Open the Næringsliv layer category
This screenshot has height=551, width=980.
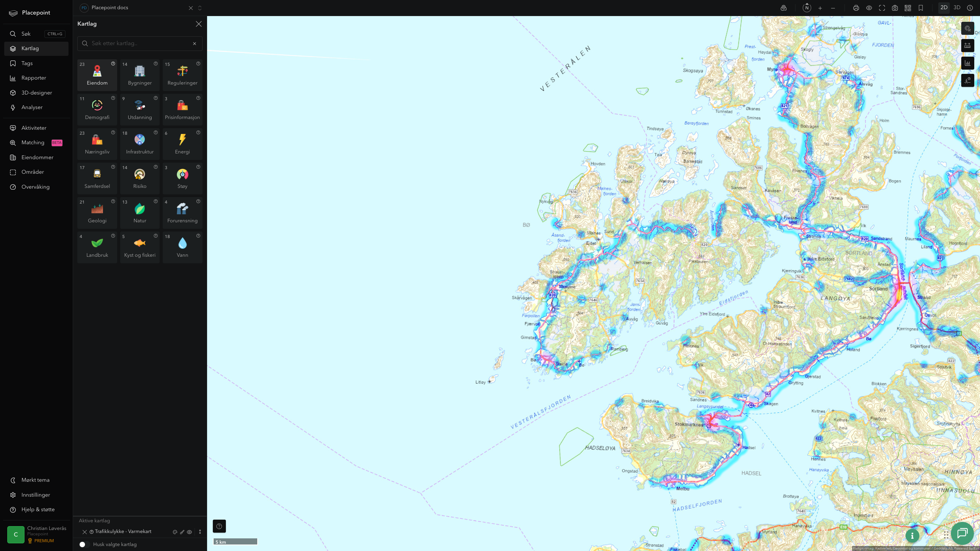point(97,144)
